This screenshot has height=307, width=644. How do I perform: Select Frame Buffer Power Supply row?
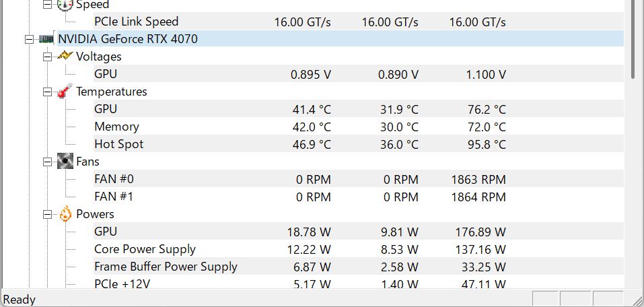(358, 267)
